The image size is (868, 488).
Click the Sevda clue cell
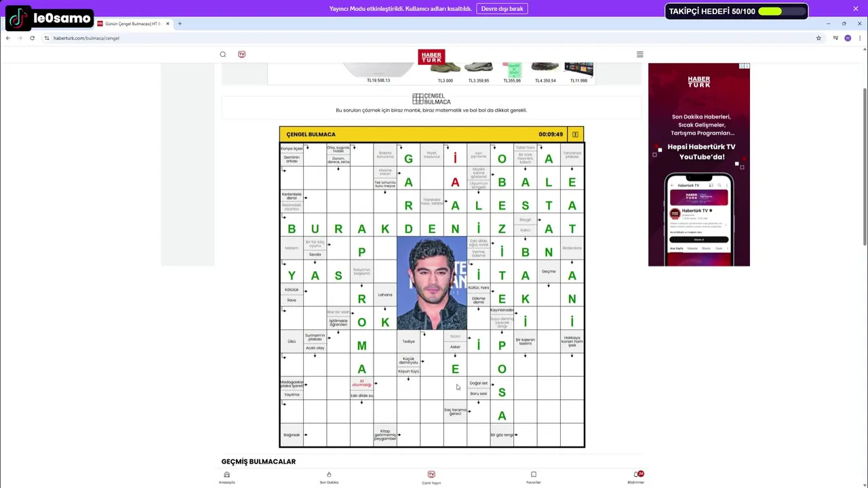[315, 255]
